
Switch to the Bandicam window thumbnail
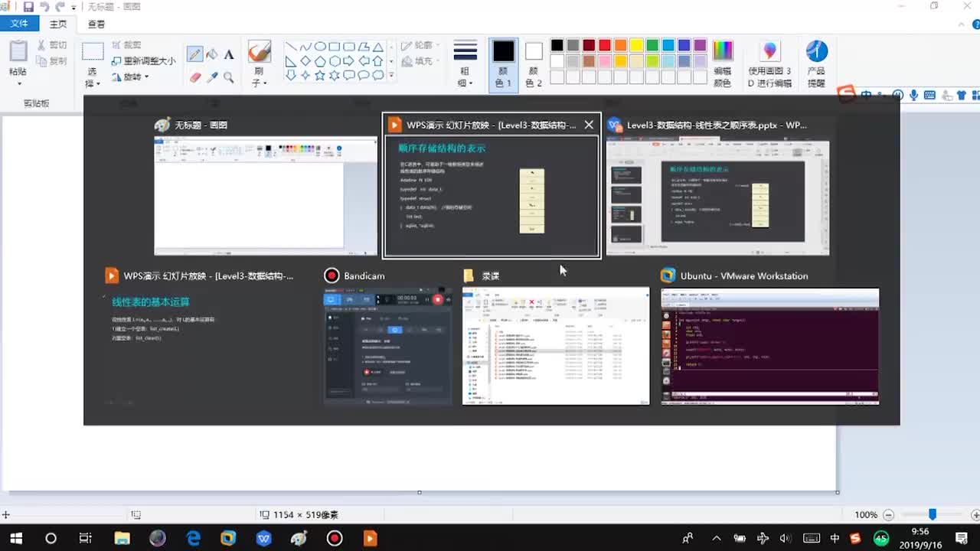coord(388,337)
